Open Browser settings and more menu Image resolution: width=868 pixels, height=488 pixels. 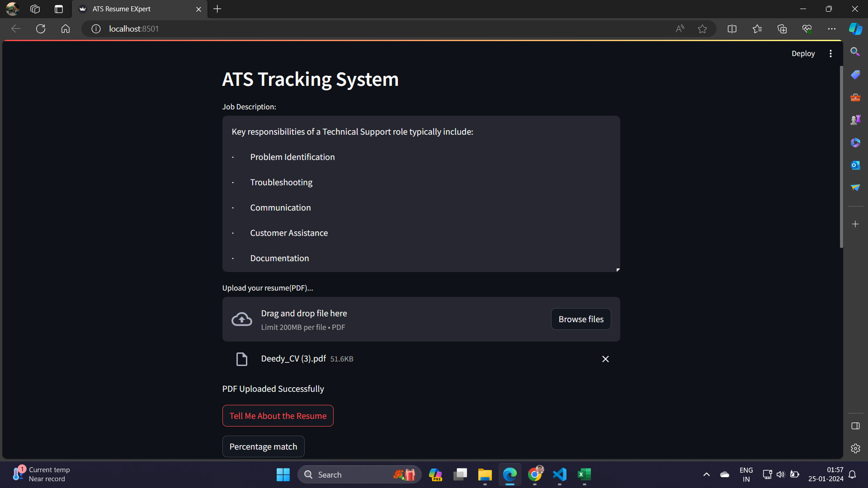pyautogui.click(x=831, y=29)
